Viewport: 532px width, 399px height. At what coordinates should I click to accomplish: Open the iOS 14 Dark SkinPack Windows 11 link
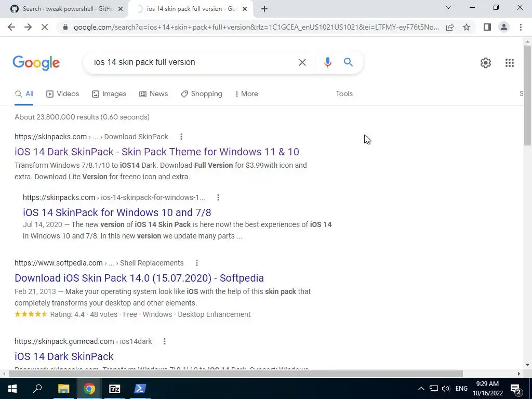pyautogui.click(x=157, y=152)
